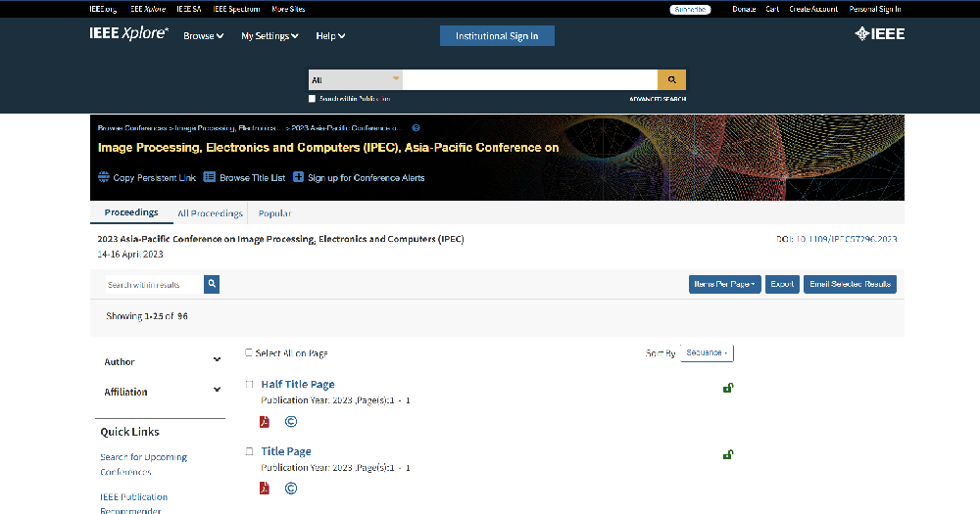Click copyright icon under Half Title Page
The width and height of the screenshot is (980, 514).
tap(291, 422)
